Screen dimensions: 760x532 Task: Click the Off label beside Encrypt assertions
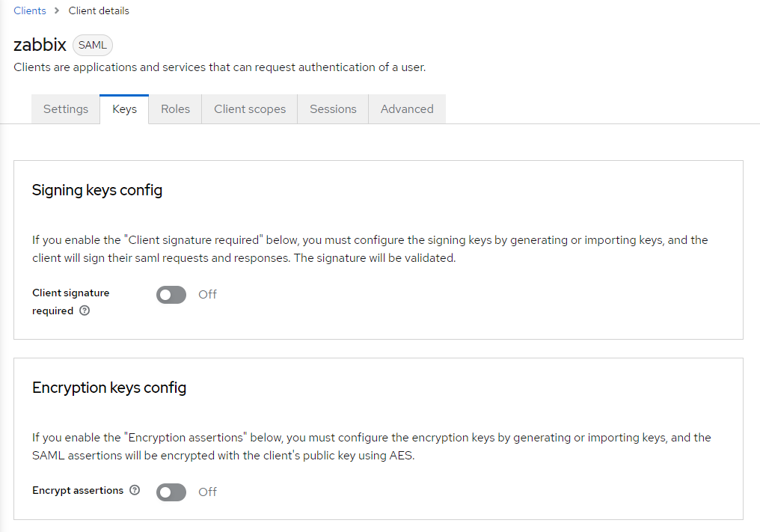207,492
